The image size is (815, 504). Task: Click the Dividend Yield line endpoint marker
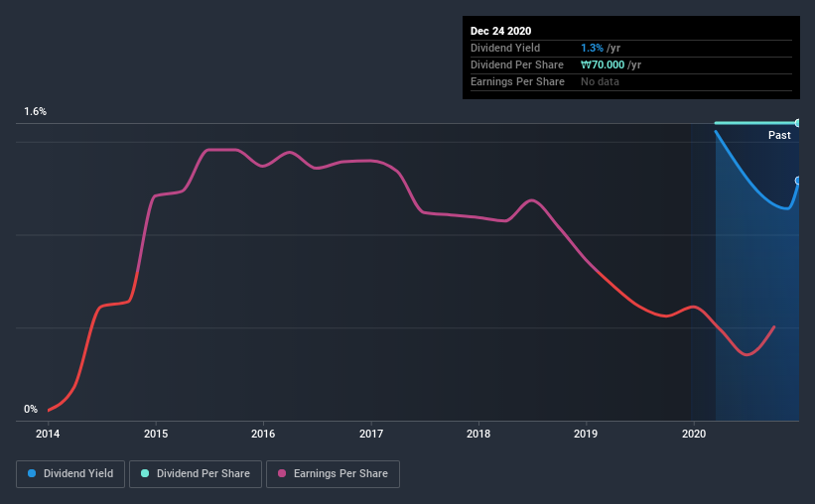(797, 181)
